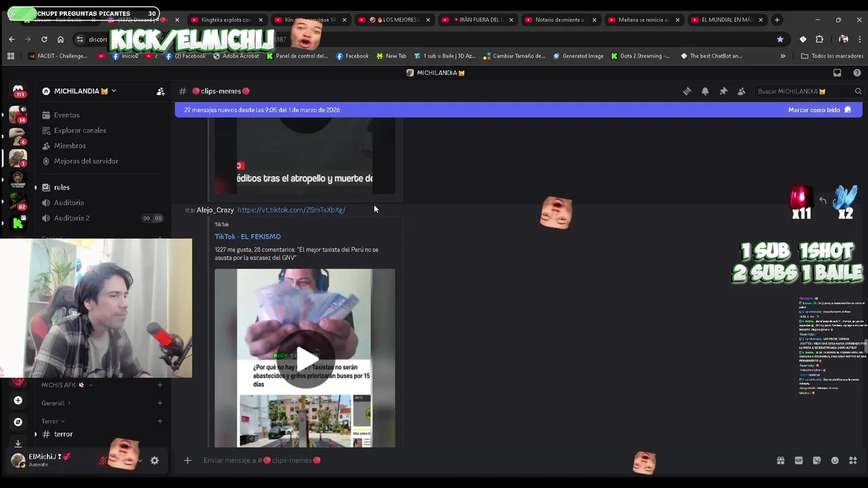Open Miembros in the sidebar

coord(70,146)
